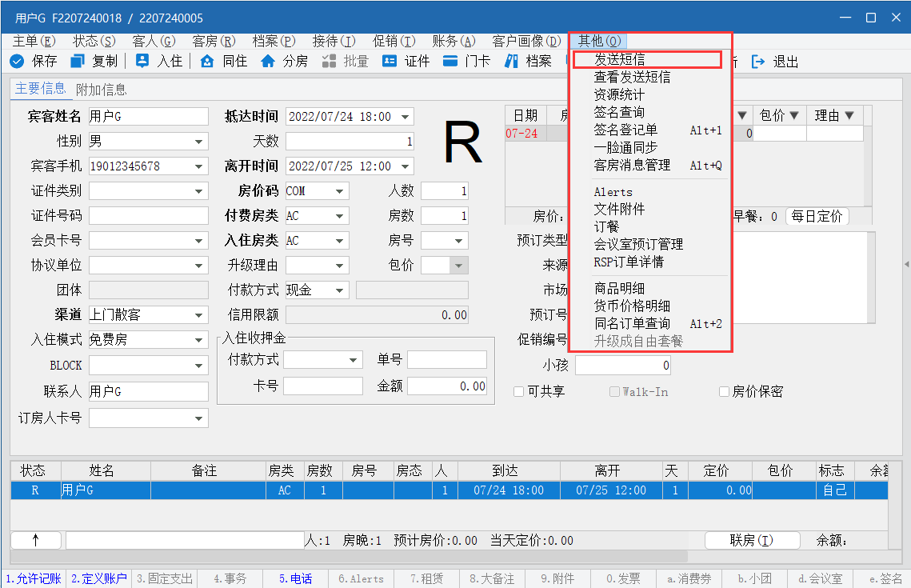Click the collapse arrow on the right panel edge
The height and width of the screenshot is (588, 911).
(906, 264)
